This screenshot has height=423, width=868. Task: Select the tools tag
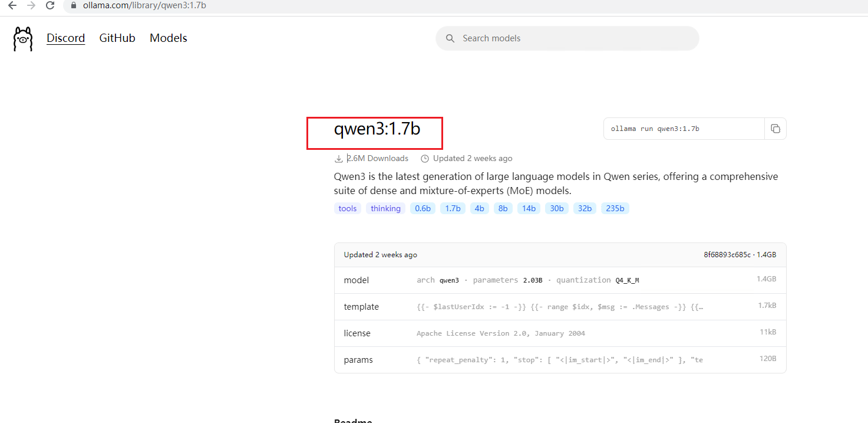coord(348,208)
